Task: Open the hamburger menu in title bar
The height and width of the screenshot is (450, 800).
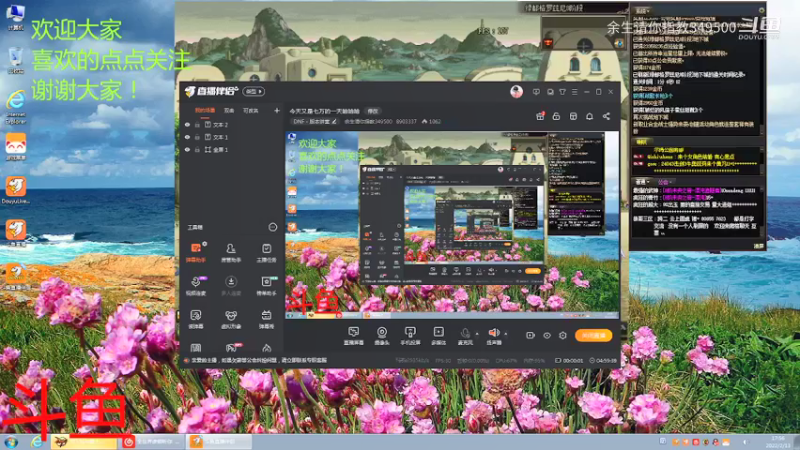Action: coord(574,92)
